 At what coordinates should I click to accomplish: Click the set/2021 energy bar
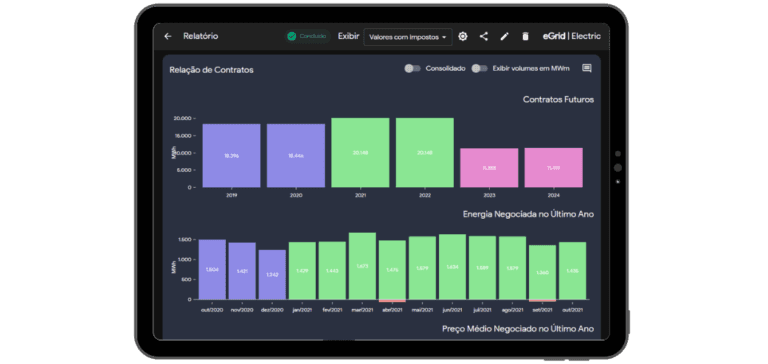click(543, 272)
